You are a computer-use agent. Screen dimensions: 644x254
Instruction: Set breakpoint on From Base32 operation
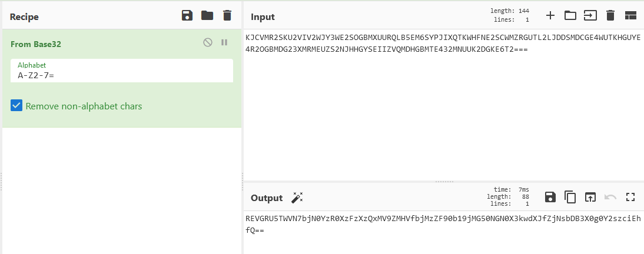(224, 42)
